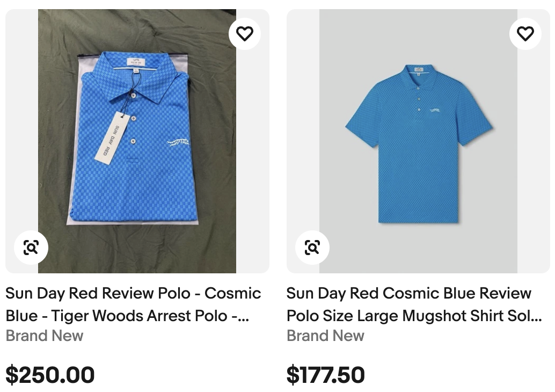Add the Mugshot Shirt listing to watchlist
Image resolution: width=555 pixels, height=392 pixels.
[525, 33]
